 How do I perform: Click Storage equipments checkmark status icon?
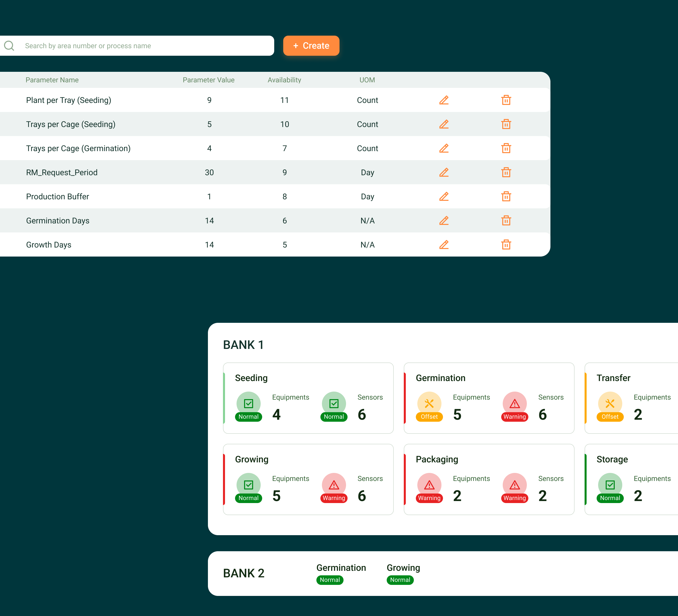point(610,485)
